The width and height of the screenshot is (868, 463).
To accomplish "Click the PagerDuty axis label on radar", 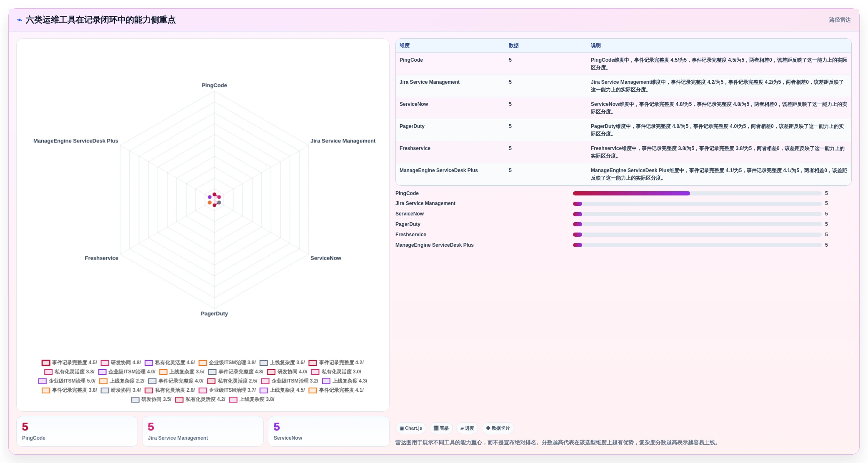I will tap(214, 314).
